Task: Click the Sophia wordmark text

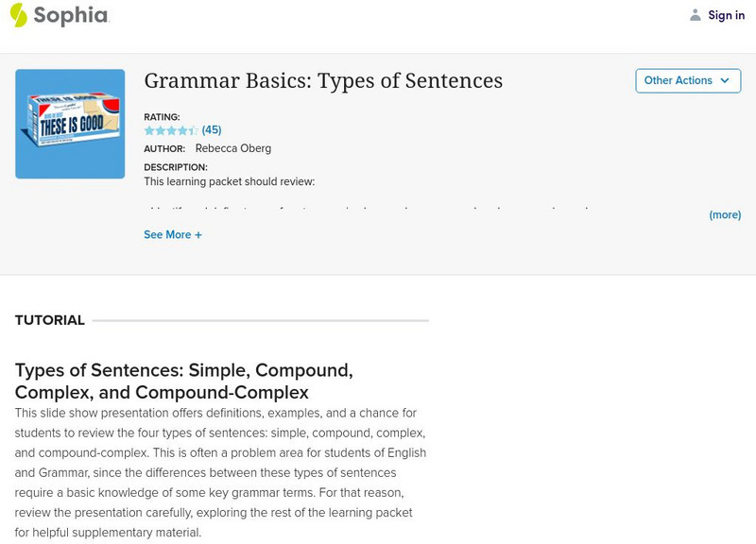Action: coord(71,16)
